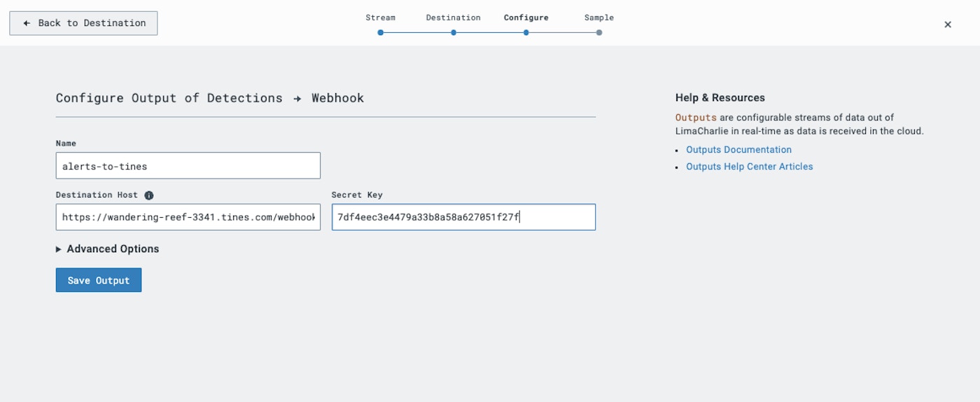Select the Configure step label
This screenshot has height=402, width=980.
[526, 18]
